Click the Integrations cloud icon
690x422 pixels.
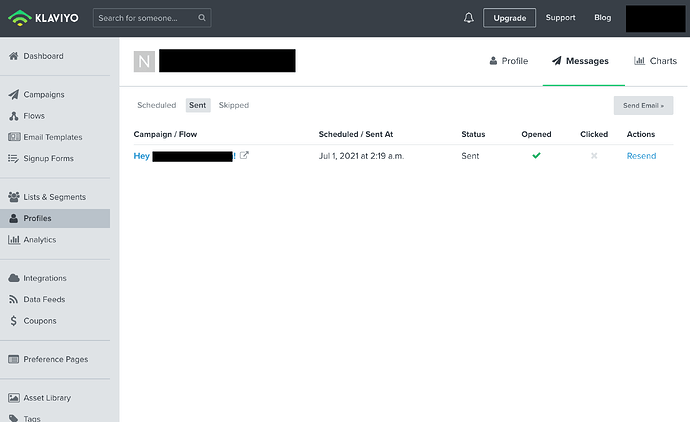pos(14,278)
